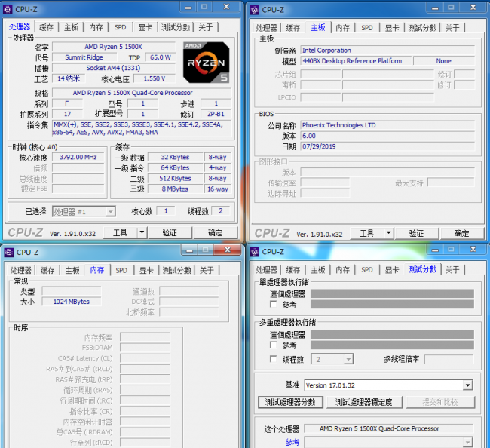
Task: Click the TDP value 65.0 W
Action: [x=161, y=57]
